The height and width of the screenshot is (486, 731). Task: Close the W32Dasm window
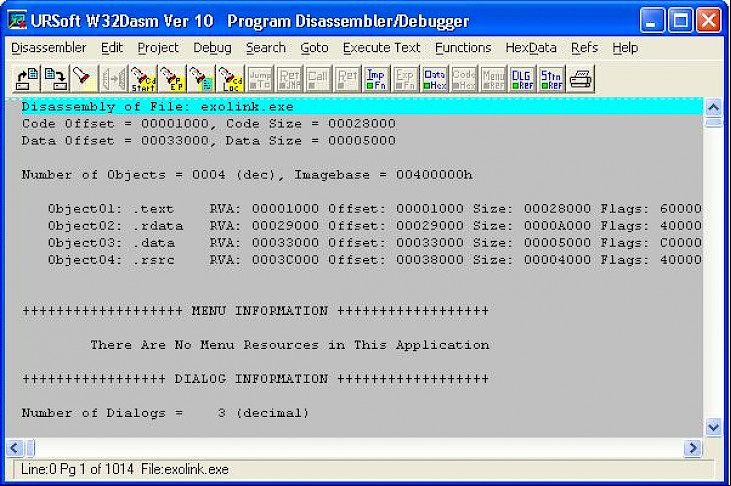click(709, 21)
